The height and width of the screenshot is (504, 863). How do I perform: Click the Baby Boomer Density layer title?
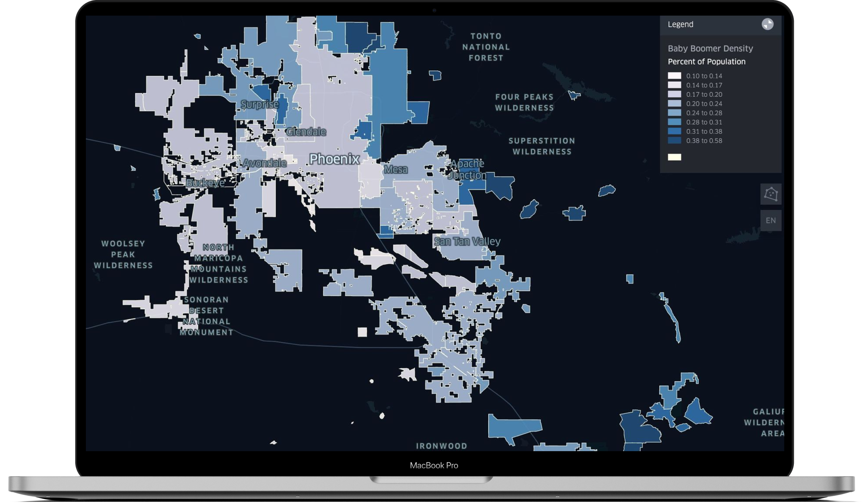(710, 48)
